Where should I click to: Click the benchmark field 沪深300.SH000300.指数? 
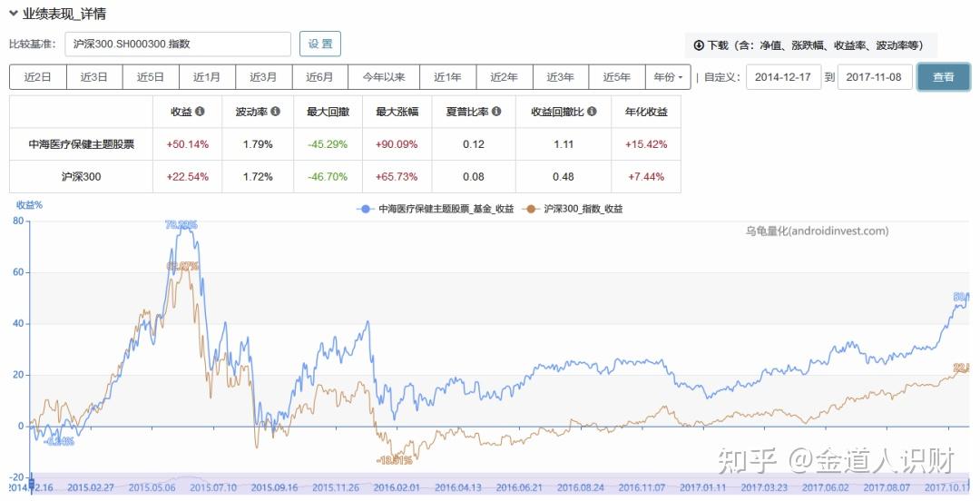[178, 44]
